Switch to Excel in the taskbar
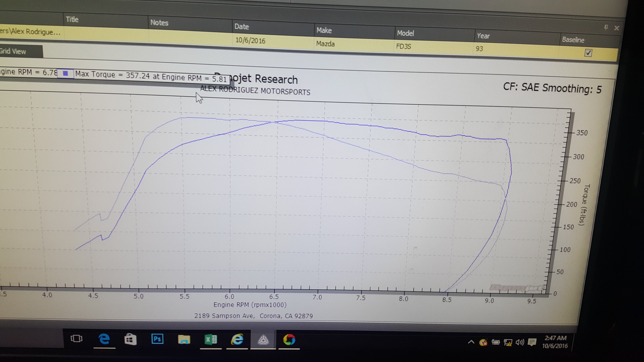This screenshot has height=362, width=644. 211,339
